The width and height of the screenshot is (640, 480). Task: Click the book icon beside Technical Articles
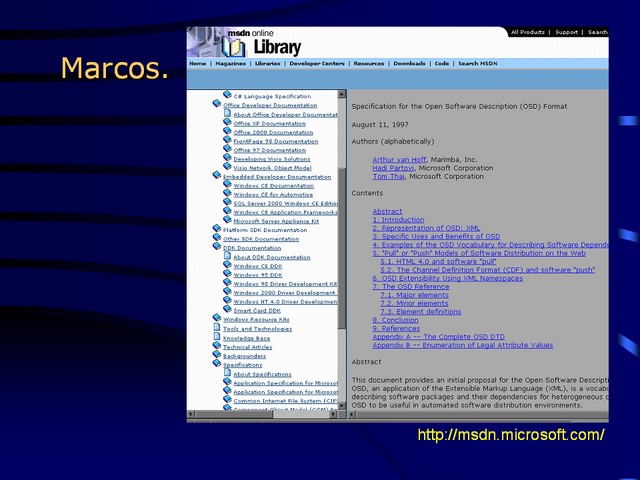pos(217,346)
